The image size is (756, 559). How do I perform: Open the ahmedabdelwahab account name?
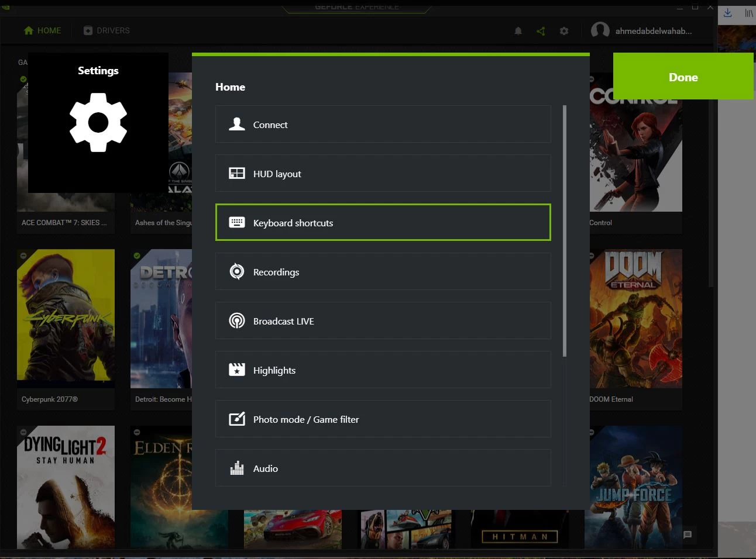click(x=653, y=31)
